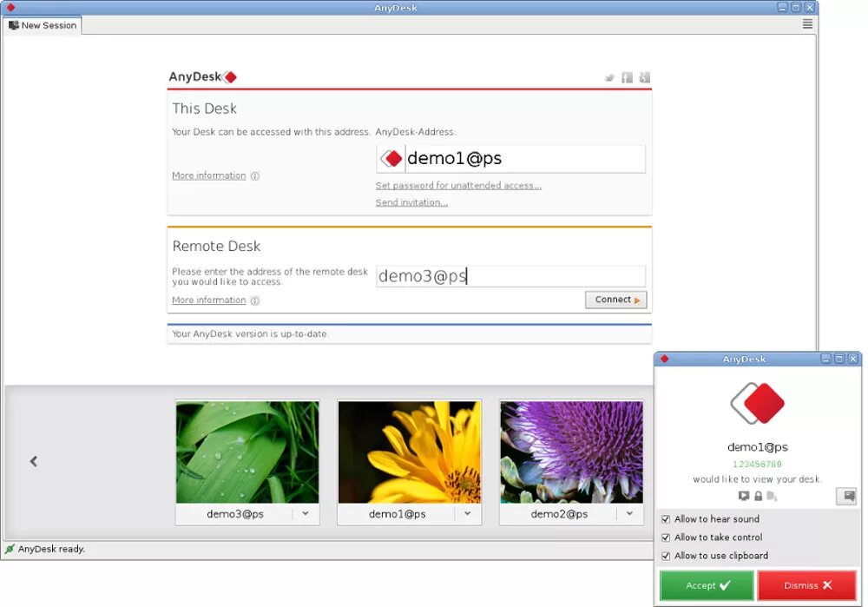Click the file transfer icon in request popup

point(772,496)
